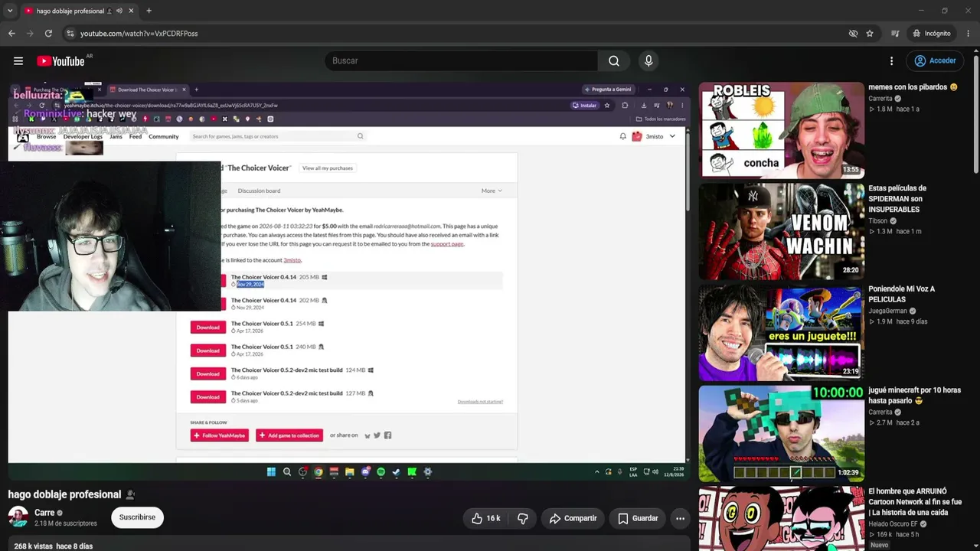
Task: Click in the YouTube Buscar search field
Action: pos(462,61)
